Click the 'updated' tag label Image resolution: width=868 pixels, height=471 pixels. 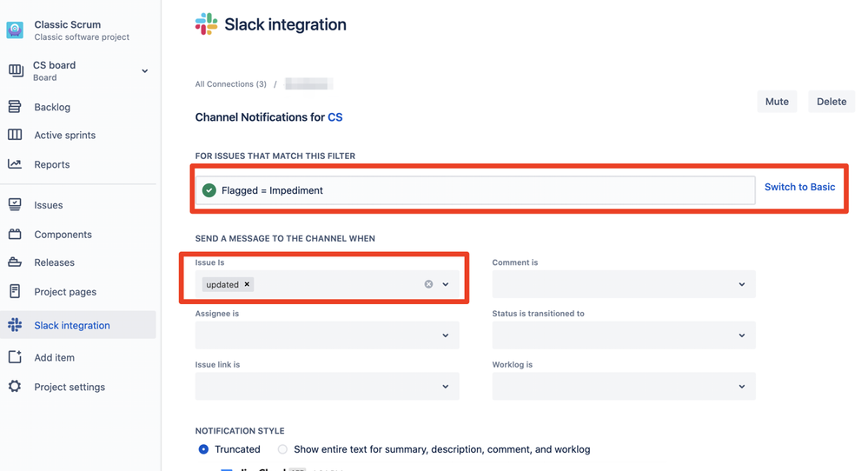[222, 284]
